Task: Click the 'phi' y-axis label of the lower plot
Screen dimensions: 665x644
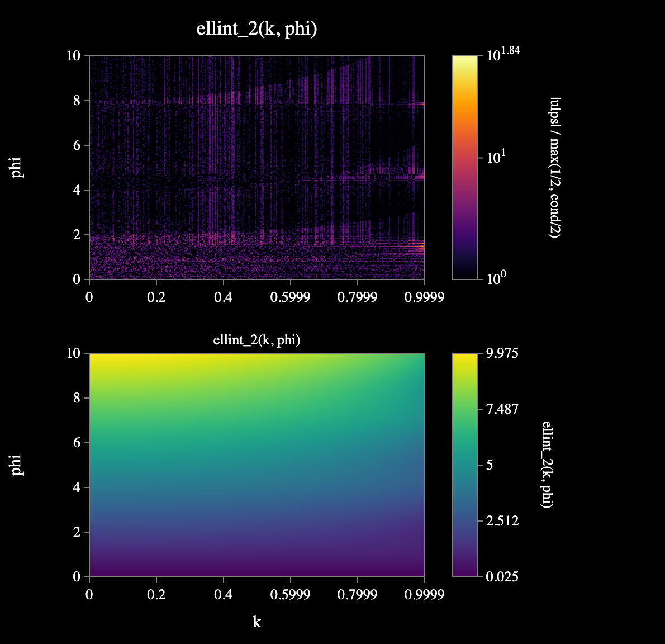Action: pos(16,465)
